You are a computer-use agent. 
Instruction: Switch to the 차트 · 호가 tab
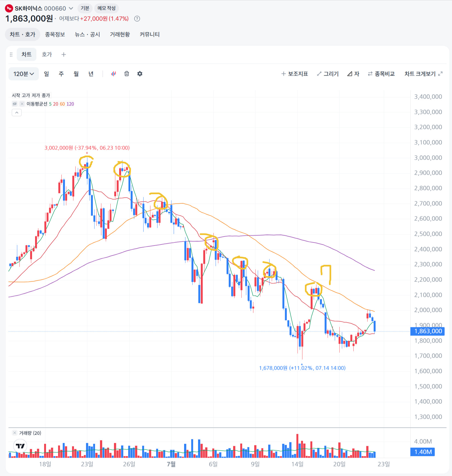click(x=23, y=35)
